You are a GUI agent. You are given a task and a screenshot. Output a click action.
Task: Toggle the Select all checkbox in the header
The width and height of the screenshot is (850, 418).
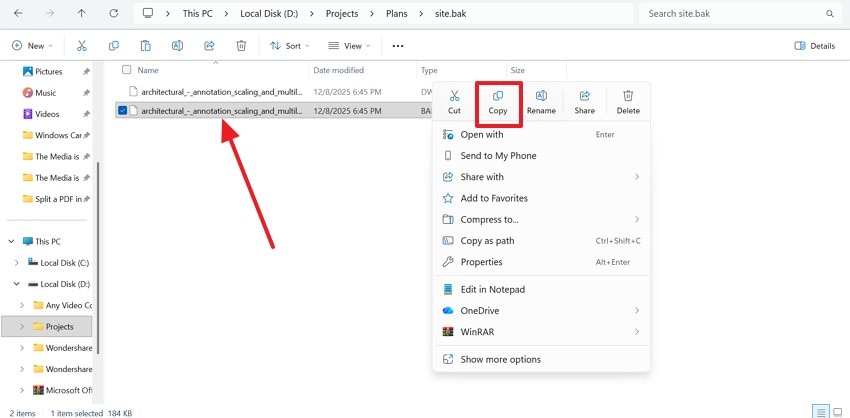pyautogui.click(x=127, y=69)
